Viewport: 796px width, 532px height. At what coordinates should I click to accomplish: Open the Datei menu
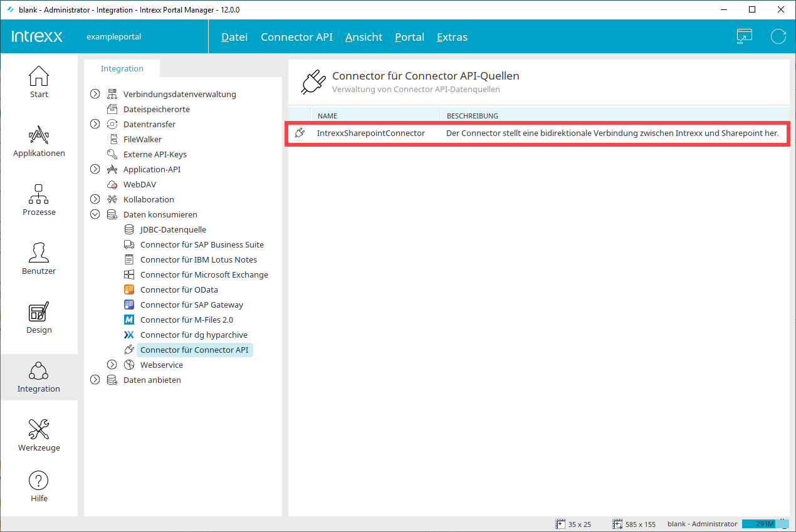pyautogui.click(x=234, y=37)
